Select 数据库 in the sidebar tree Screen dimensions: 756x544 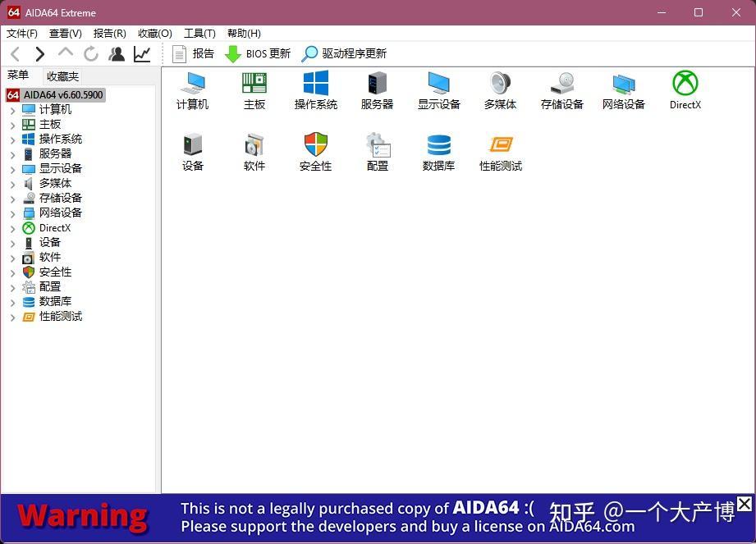tap(47, 302)
